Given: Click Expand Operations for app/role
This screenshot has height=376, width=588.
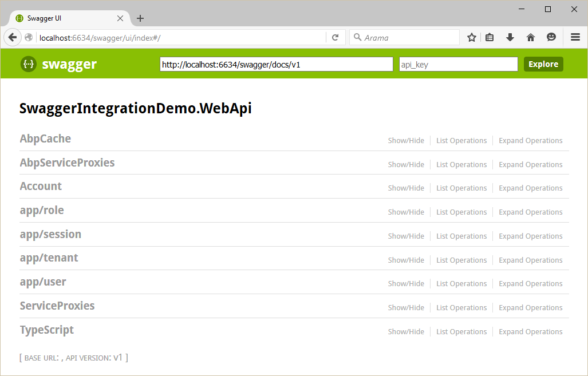Looking at the screenshot, I should point(531,212).
